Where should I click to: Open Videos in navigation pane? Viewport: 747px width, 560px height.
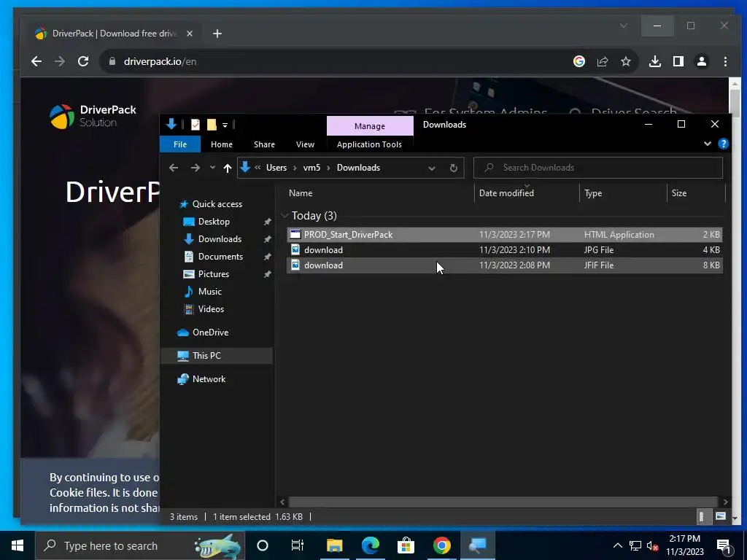[211, 309]
